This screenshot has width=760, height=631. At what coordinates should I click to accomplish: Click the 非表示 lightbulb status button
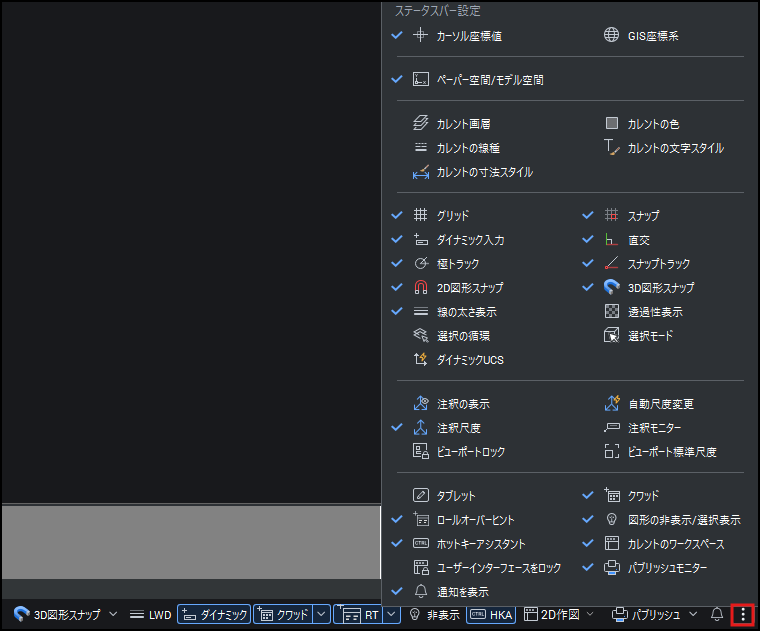click(433, 615)
